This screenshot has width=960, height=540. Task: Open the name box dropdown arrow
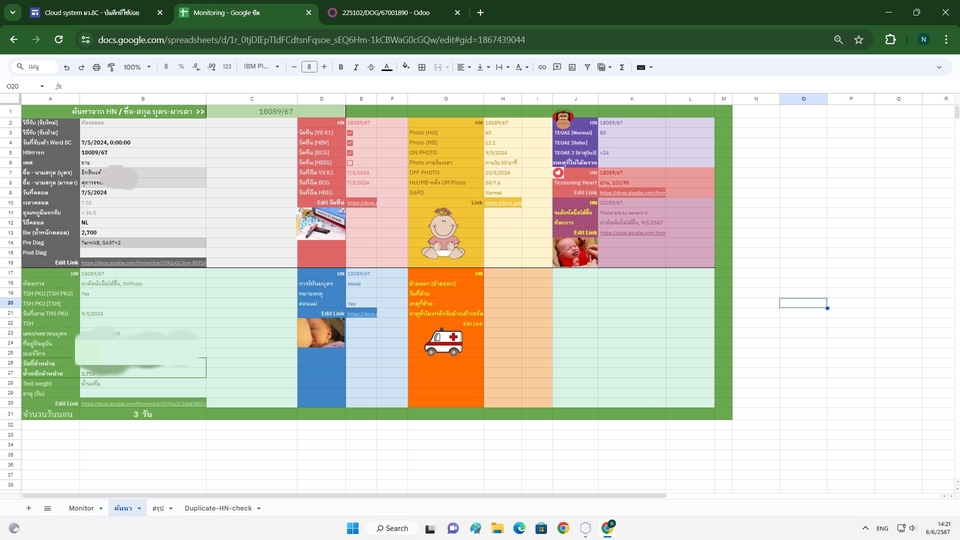pos(42,86)
